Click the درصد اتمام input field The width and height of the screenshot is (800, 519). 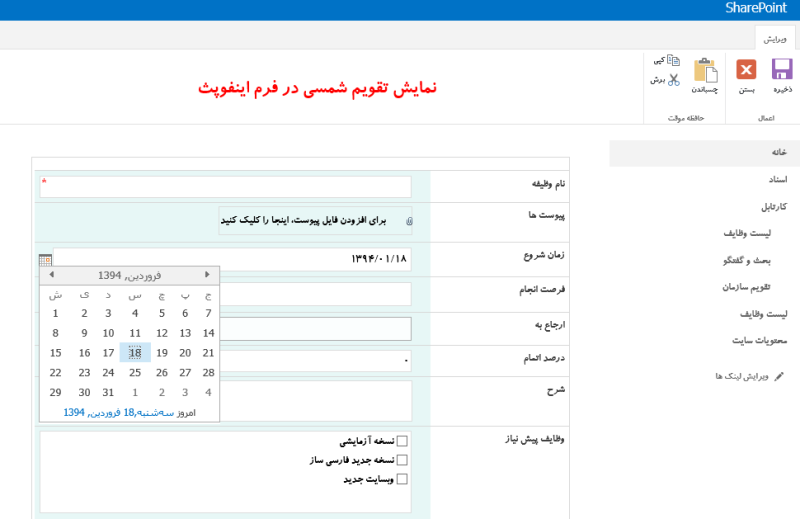315,360
